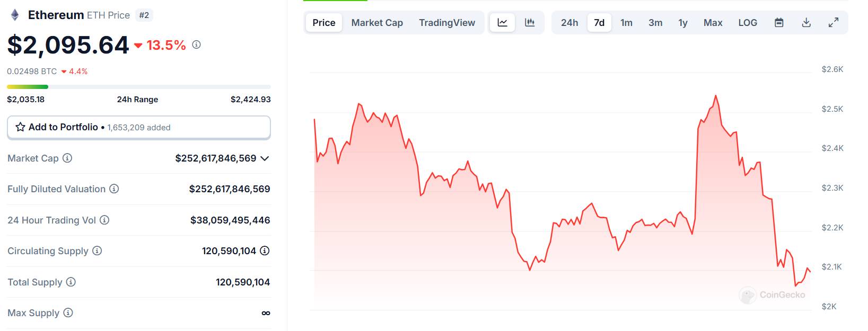This screenshot has width=868, height=331.
Task: Switch to candlestick chart icon
Action: coord(530,23)
